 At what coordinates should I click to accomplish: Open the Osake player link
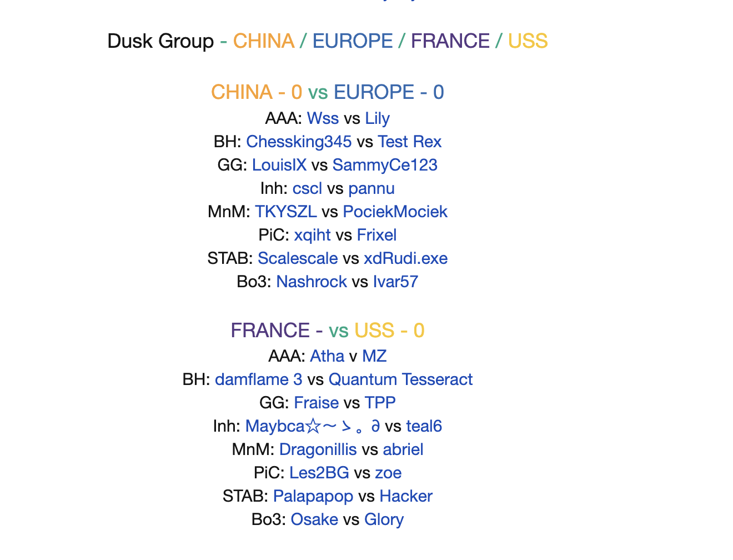point(314,519)
